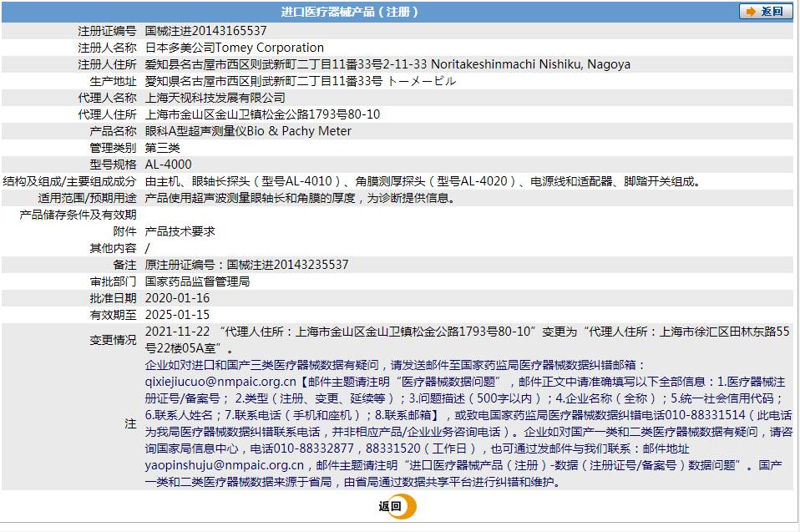Click the label 注册证编号

coord(107,31)
